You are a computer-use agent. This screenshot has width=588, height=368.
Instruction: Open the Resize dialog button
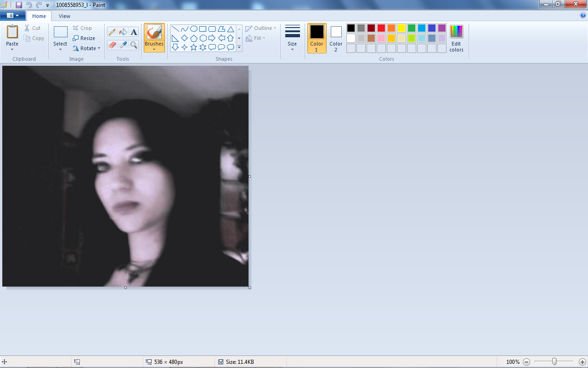tap(84, 38)
